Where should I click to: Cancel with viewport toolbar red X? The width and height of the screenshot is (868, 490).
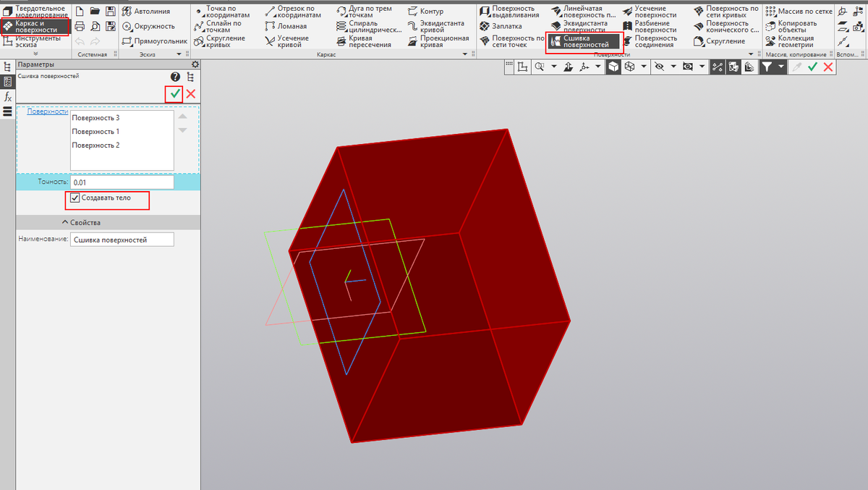(x=828, y=67)
